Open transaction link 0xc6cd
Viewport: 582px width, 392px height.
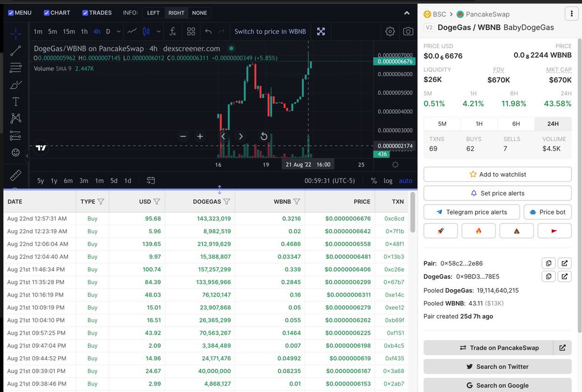tap(394, 219)
